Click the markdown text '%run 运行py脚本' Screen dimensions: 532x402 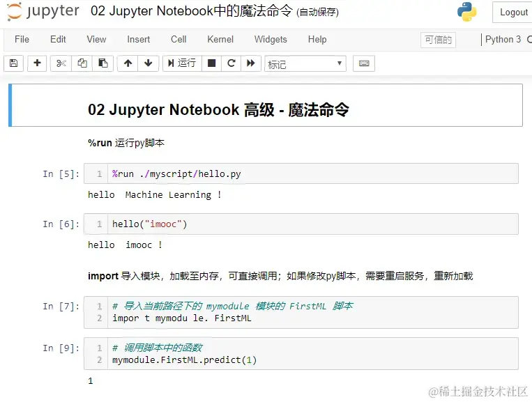coord(126,143)
